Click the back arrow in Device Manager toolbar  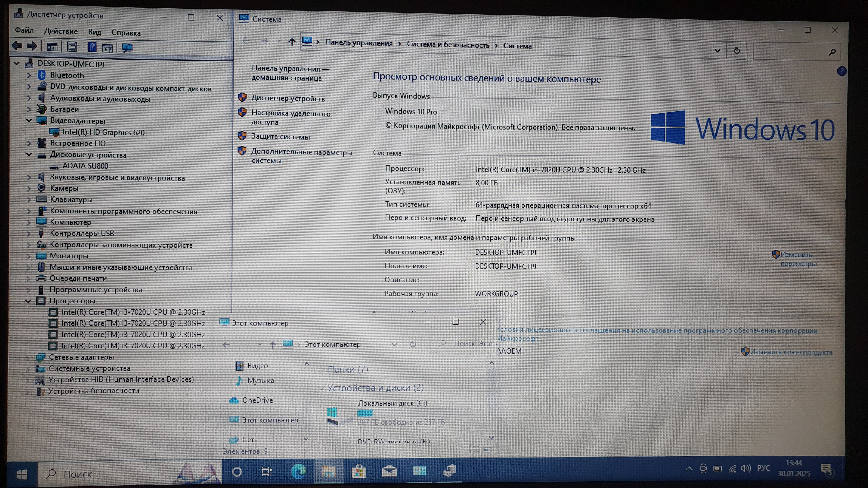tap(17, 46)
